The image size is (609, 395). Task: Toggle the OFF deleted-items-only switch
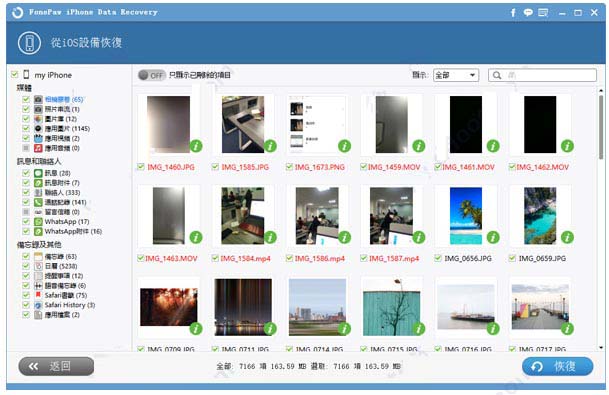[x=151, y=75]
